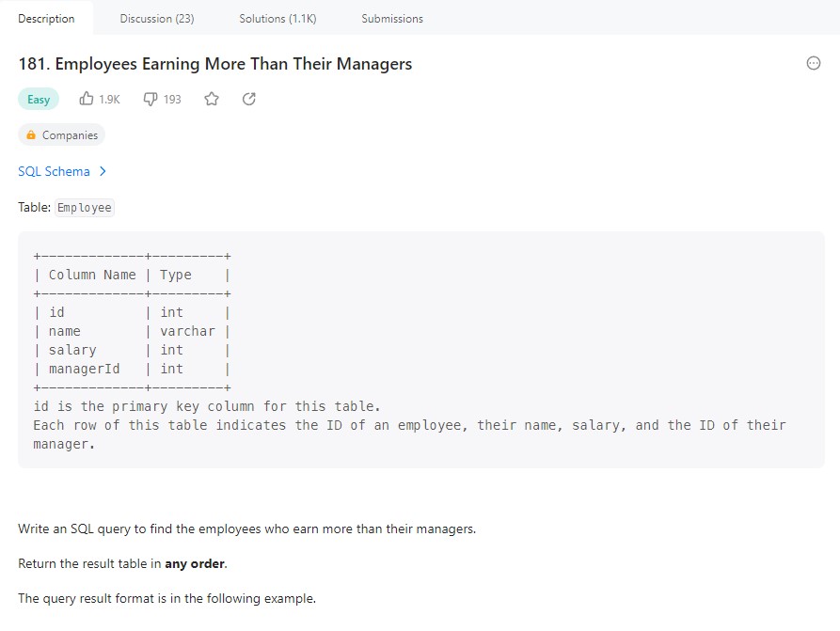The image size is (840, 631).
Task: Open the SQL Schema link
Action: [54, 171]
